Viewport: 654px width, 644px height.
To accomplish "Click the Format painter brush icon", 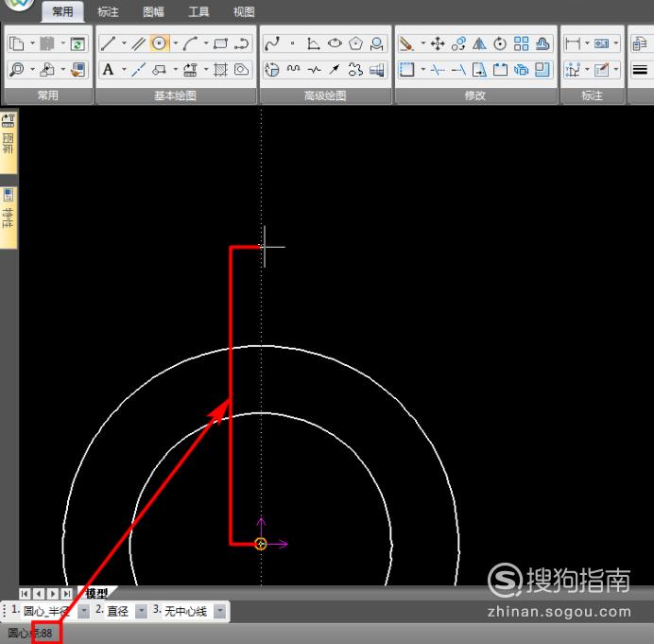I will click(x=77, y=69).
